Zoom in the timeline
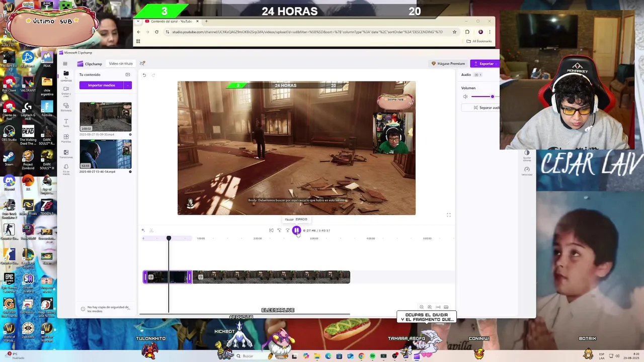The image size is (644, 362). (x=430, y=307)
